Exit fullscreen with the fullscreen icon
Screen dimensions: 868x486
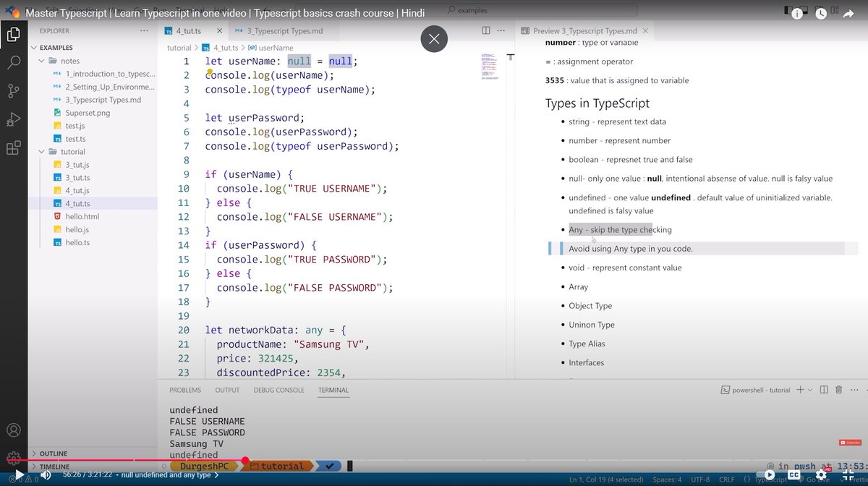847,475
